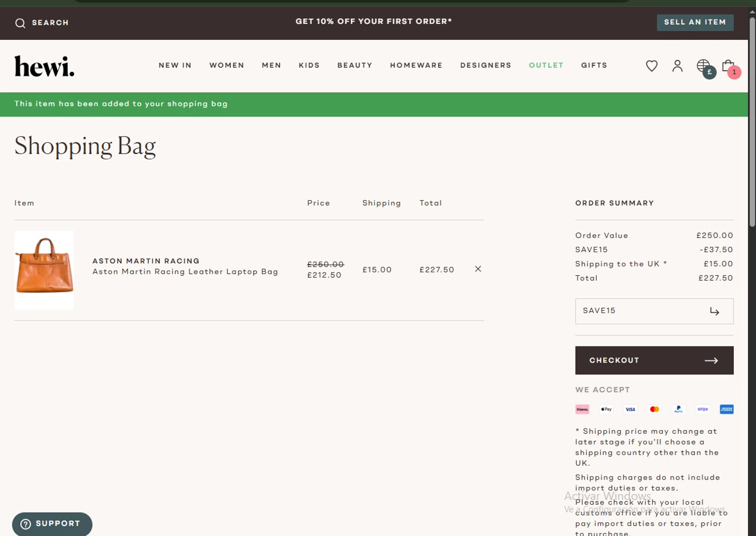This screenshot has height=536, width=756.
Task: Click the Visa payment icon
Action: (x=631, y=409)
